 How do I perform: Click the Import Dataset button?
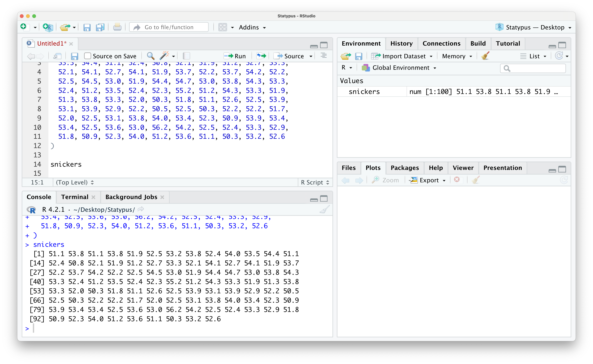pos(402,56)
